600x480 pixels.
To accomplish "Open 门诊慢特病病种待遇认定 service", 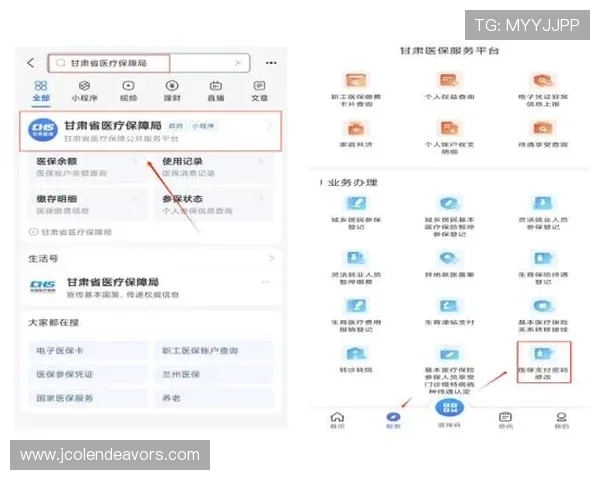I will 449,370.
